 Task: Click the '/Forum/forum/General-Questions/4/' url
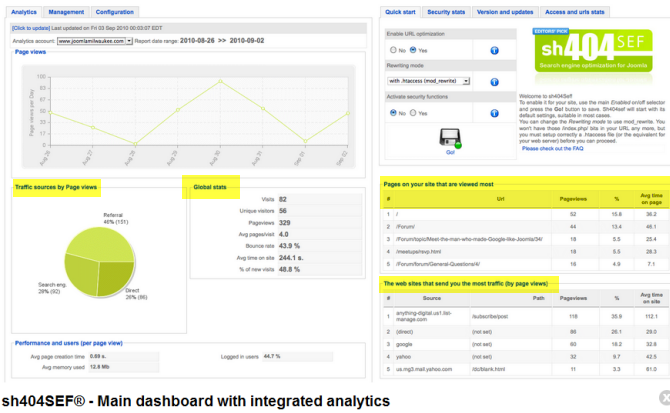coord(438,264)
